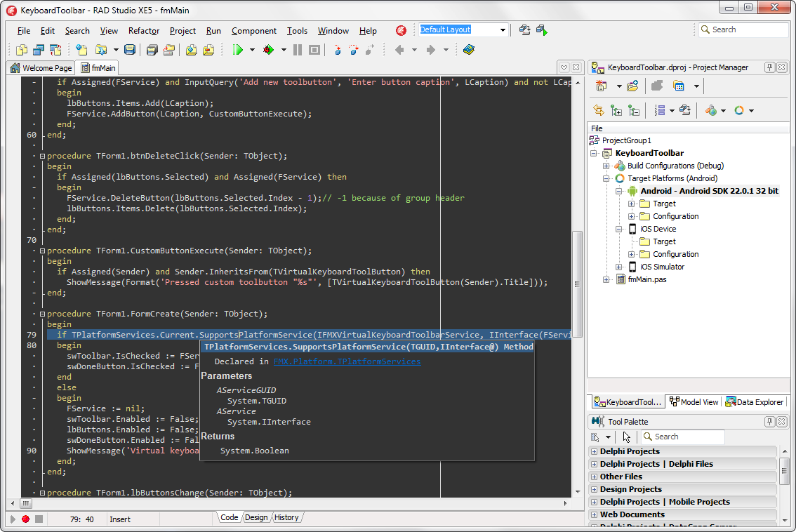The image size is (796, 532).
Task: Switch to the Welcome Page tab
Action: 41,67
